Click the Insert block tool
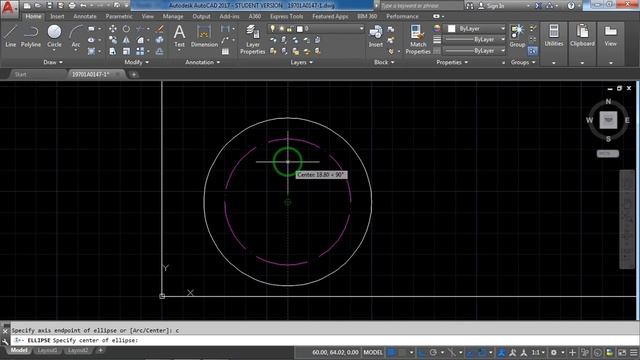The image size is (640, 360). click(x=376, y=36)
